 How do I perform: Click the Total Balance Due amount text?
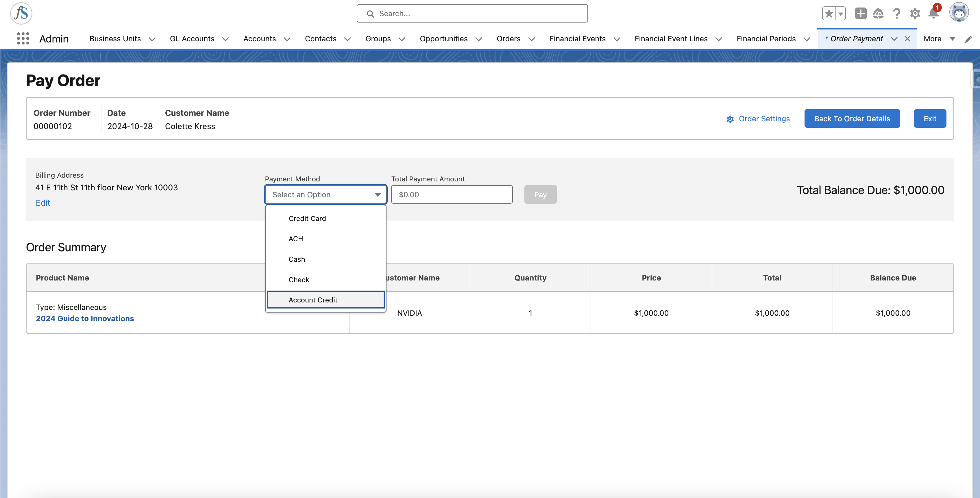pyautogui.click(x=870, y=190)
